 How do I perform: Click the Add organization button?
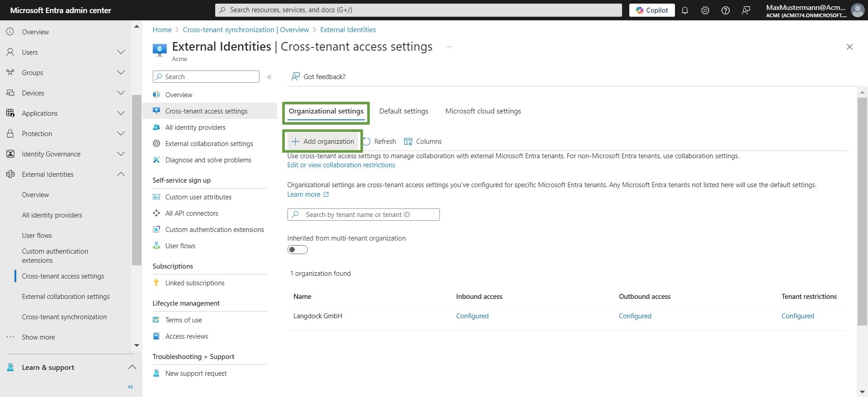[x=323, y=142]
